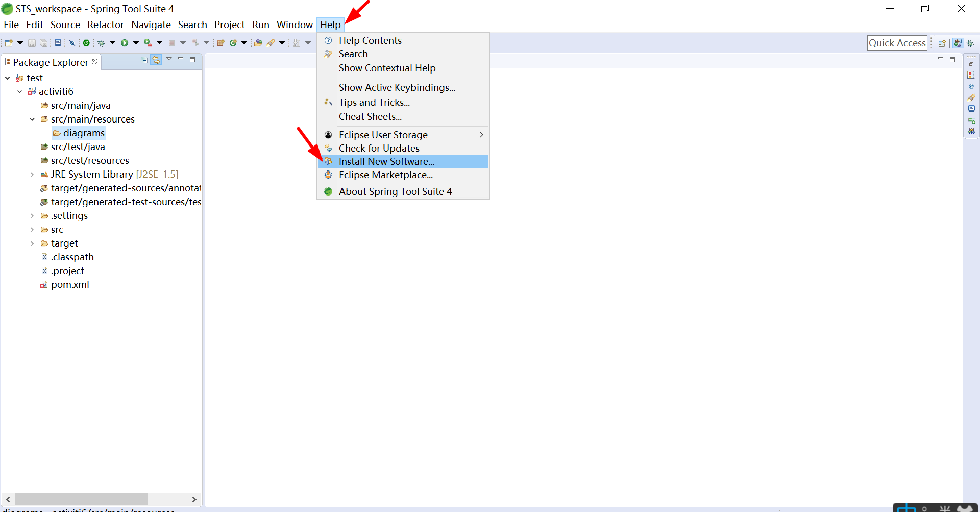The width and height of the screenshot is (980, 512).
Task: Click the Next Annotation toolbar icon
Action: pyautogui.click(x=297, y=43)
